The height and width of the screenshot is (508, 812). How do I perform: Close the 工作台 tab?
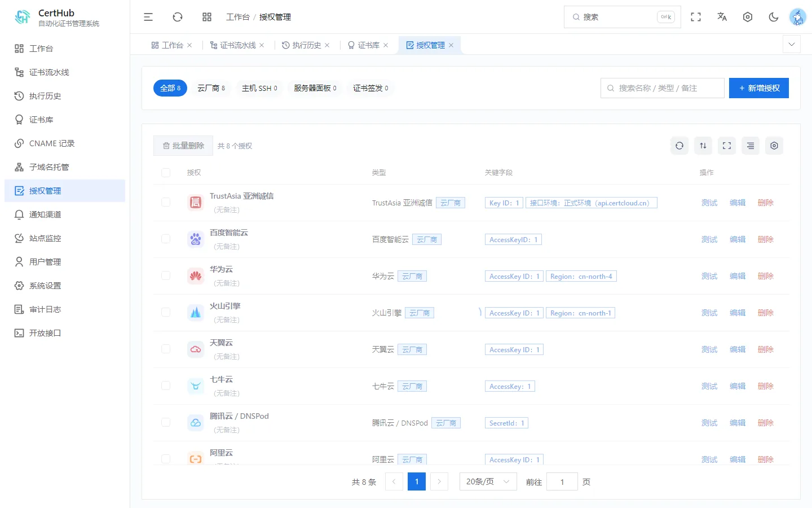(189, 45)
